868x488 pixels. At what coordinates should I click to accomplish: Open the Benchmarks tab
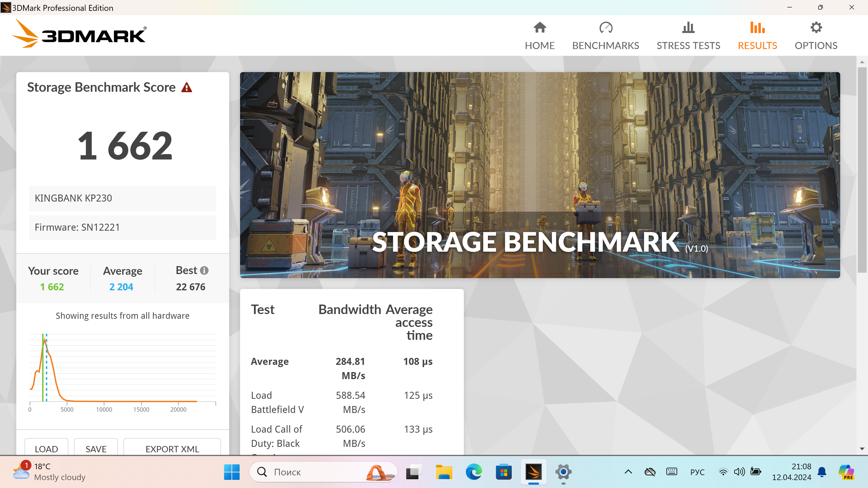605,36
